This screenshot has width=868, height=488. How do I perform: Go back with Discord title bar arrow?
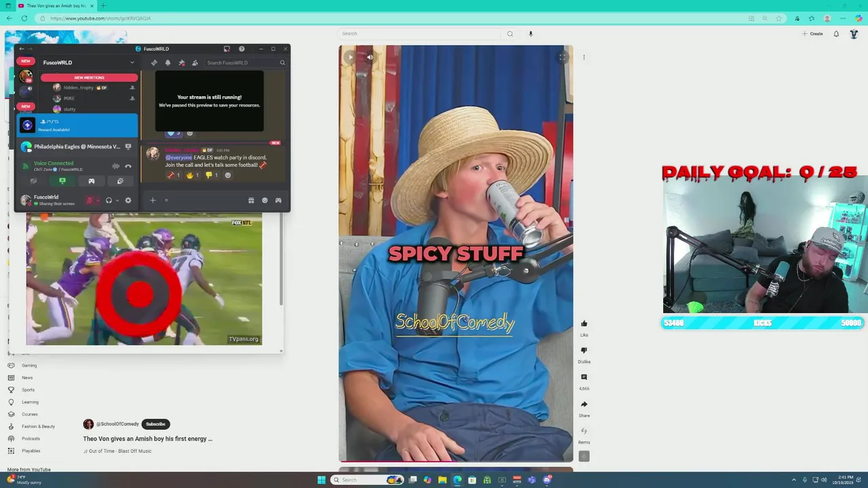tap(22, 49)
